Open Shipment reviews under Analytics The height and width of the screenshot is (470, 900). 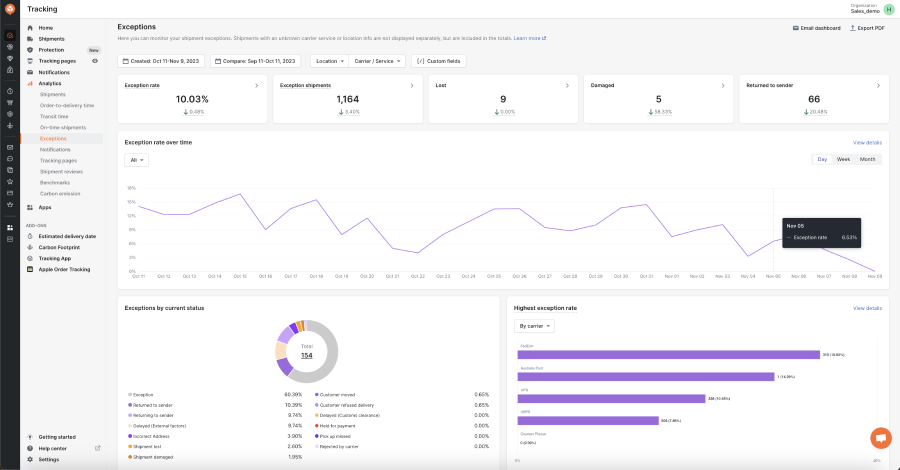pos(61,172)
